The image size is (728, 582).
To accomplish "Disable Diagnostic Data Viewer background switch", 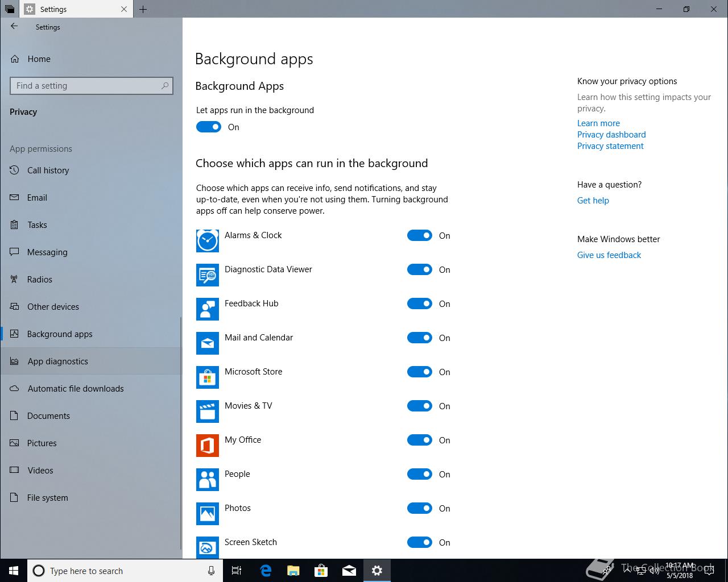I will tap(420, 269).
